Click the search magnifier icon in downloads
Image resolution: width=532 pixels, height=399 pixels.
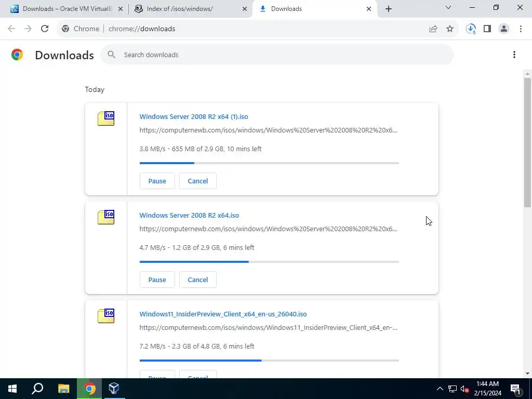click(112, 55)
